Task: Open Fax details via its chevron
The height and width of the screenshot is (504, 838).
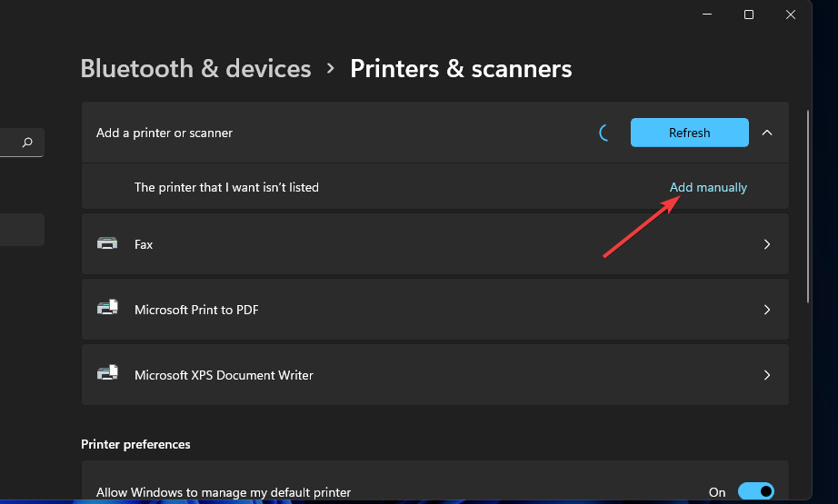Action: [767, 244]
